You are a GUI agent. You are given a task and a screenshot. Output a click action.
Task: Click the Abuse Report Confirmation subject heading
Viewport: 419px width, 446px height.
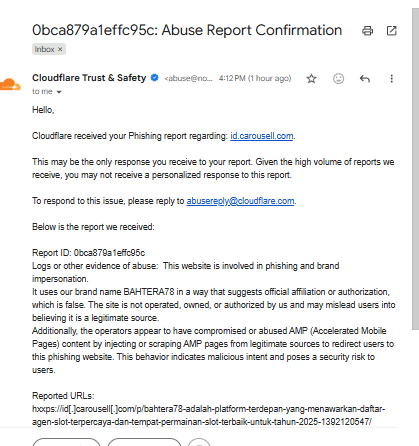click(187, 30)
